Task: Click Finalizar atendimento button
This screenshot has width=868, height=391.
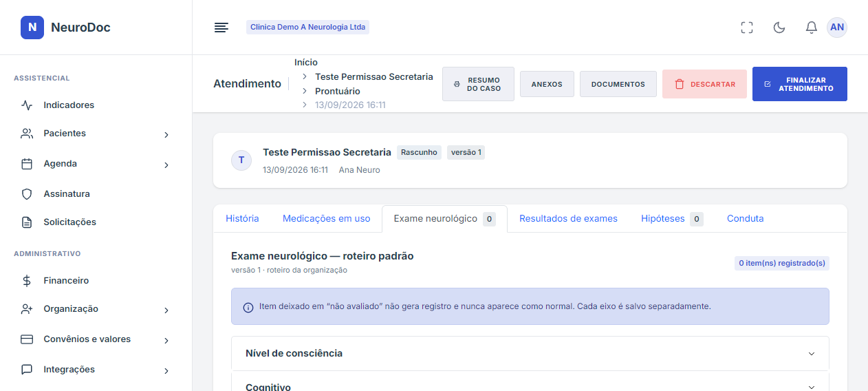Action: click(x=800, y=84)
